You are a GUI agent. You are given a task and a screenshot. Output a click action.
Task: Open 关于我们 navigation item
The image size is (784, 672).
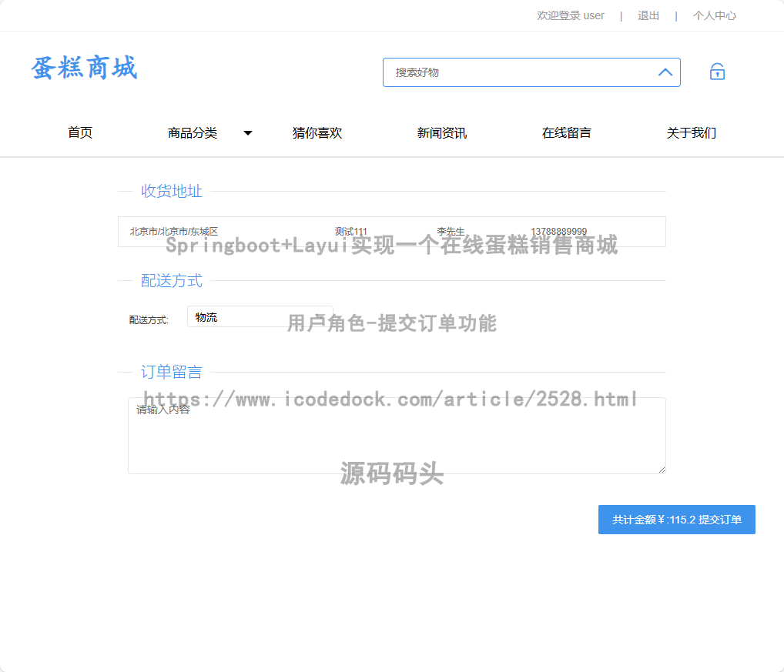692,133
